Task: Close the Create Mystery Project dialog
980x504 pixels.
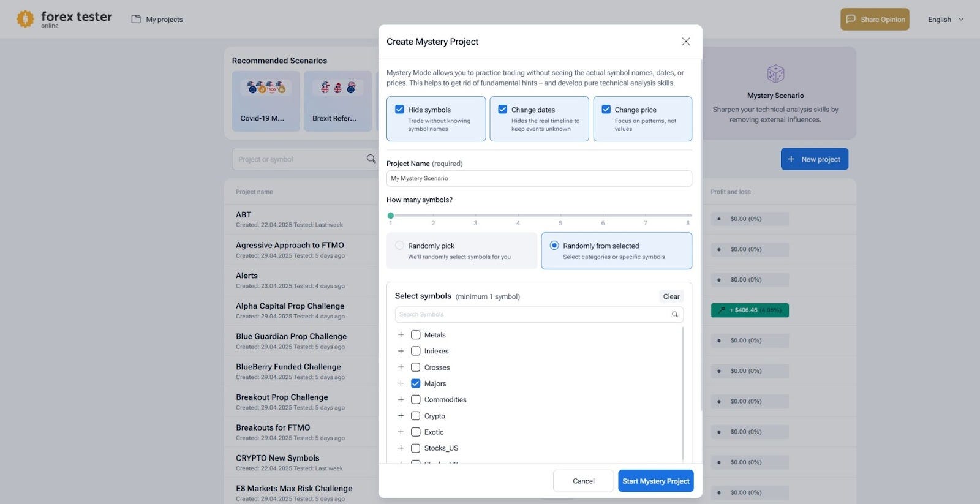Action: [686, 42]
